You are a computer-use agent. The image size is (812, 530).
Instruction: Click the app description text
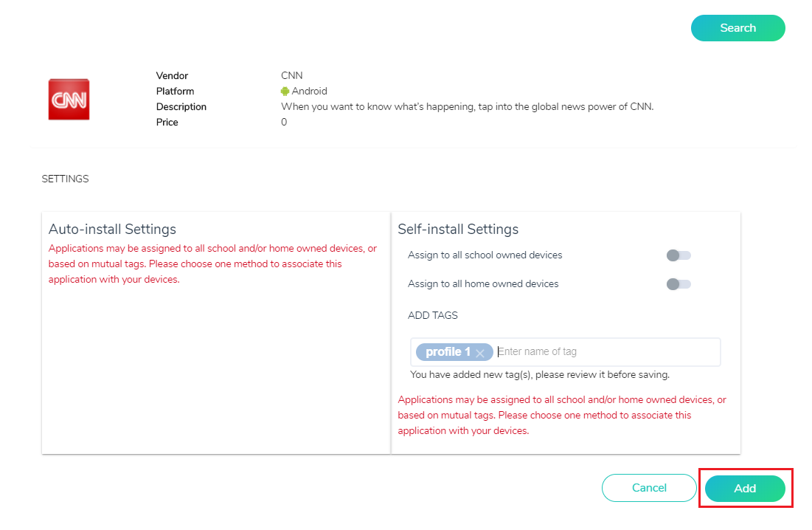pos(467,107)
